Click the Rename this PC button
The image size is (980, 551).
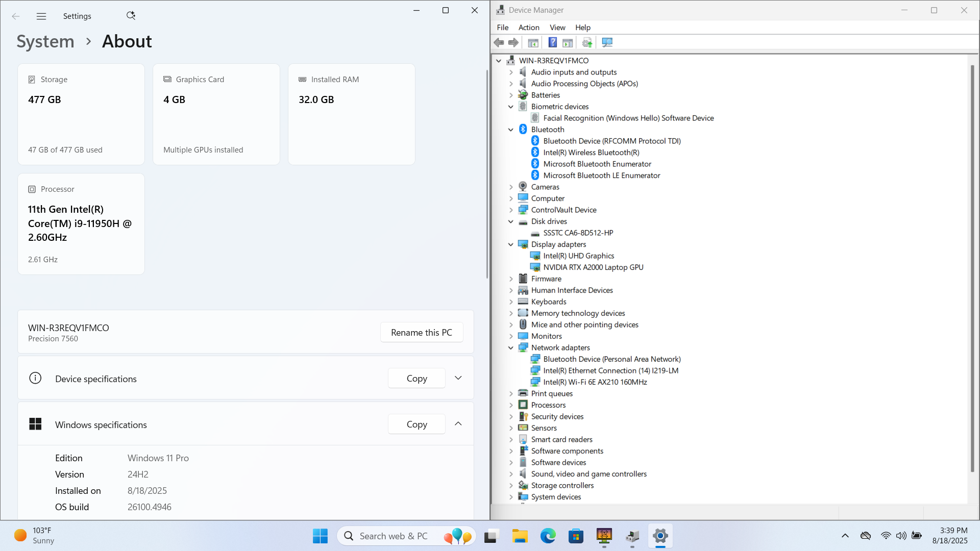pos(421,333)
